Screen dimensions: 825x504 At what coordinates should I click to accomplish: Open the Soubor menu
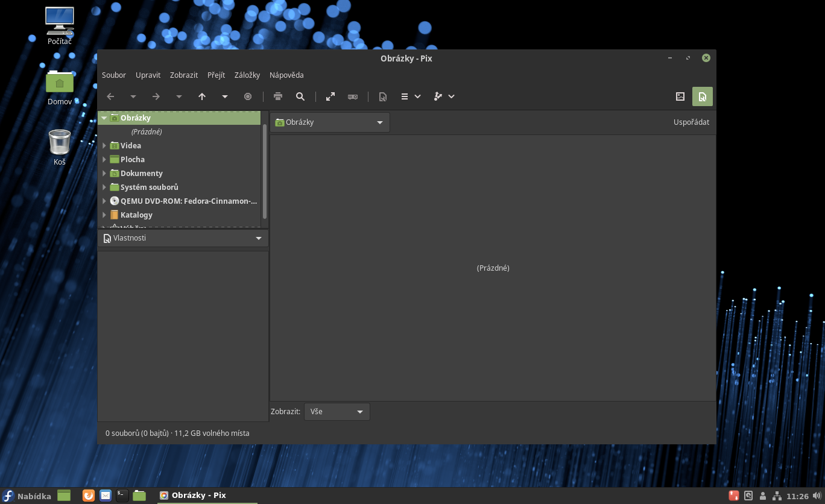click(114, 75)
